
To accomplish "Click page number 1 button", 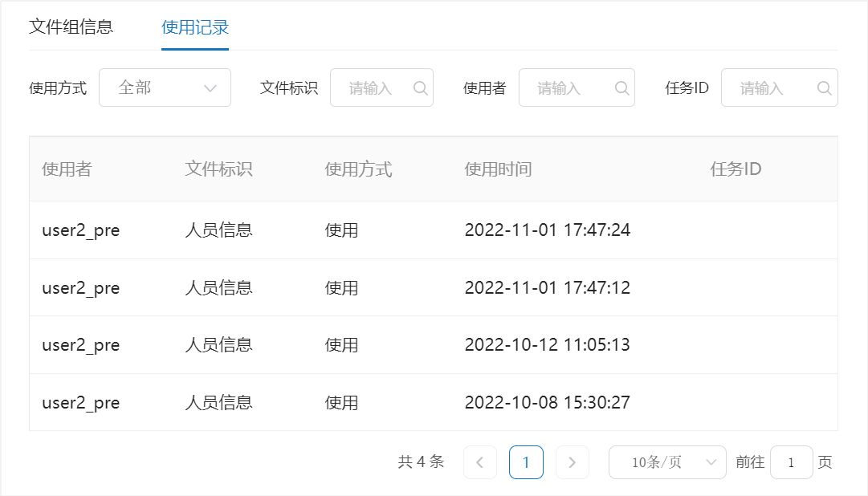I will [x=526, y=462].
